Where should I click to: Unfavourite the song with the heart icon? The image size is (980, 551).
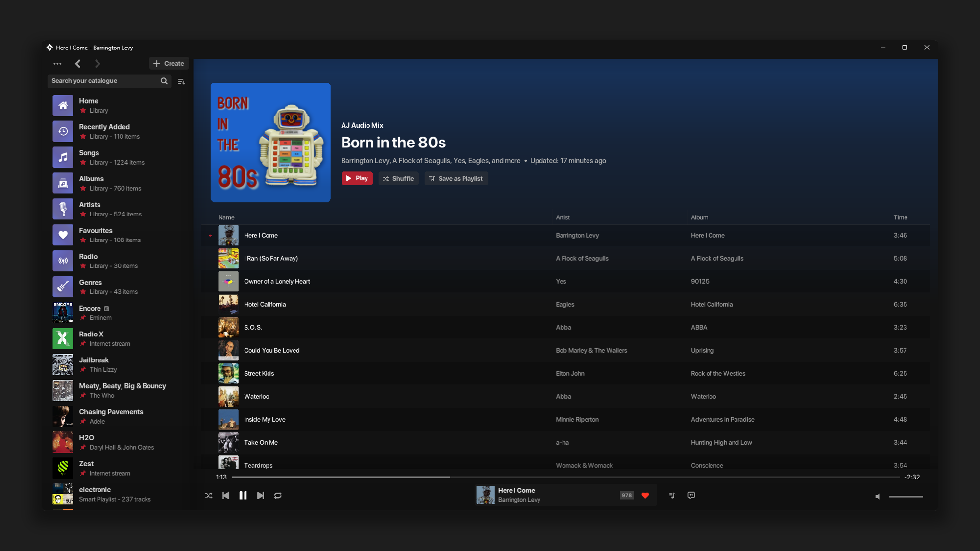[645, 495]
